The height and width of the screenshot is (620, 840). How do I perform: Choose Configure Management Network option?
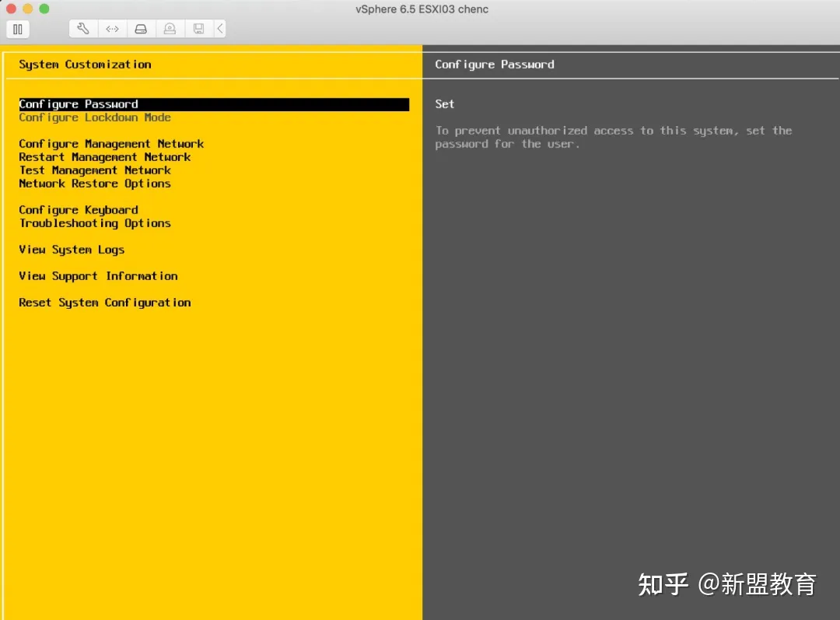tap(111, 144)
